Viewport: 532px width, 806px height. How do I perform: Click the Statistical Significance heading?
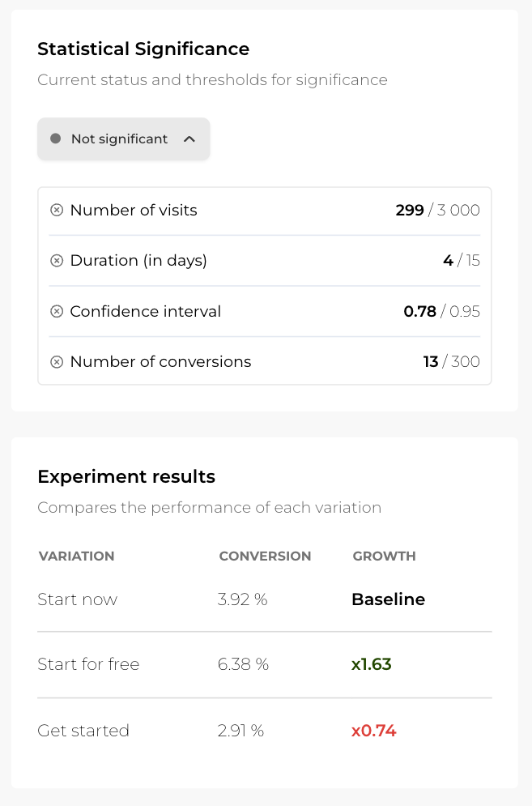(143, 49)
